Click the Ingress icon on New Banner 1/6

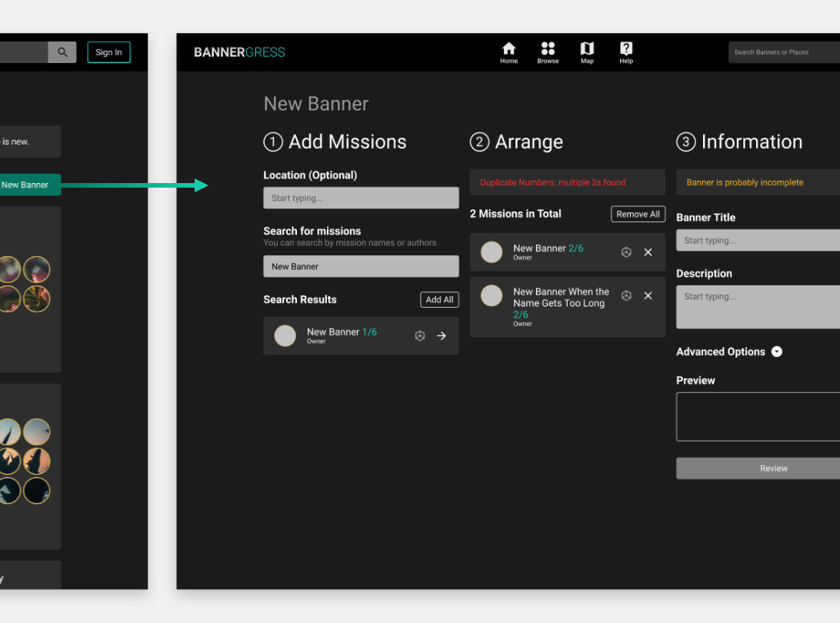tap(420, 336)
